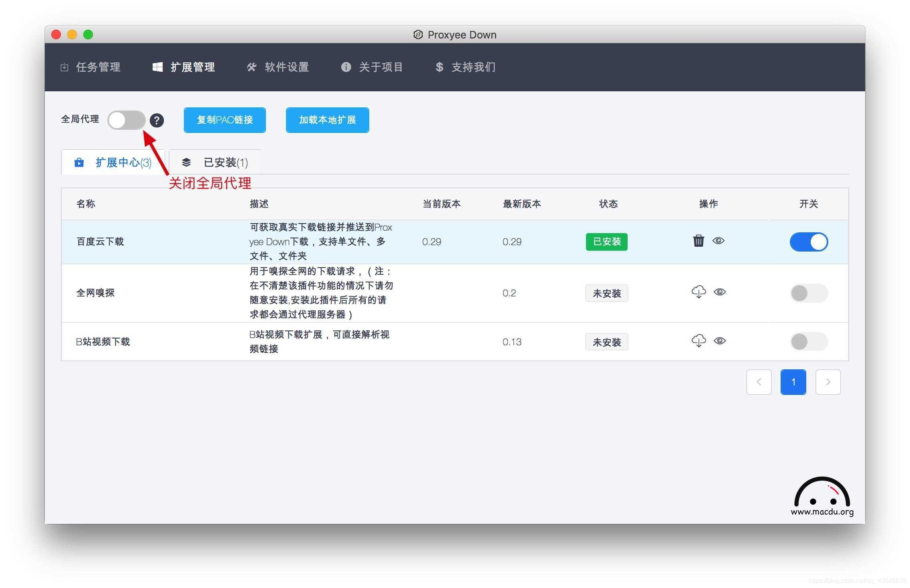Select the 全网嗅探 row name

click(x=95, y=293)
